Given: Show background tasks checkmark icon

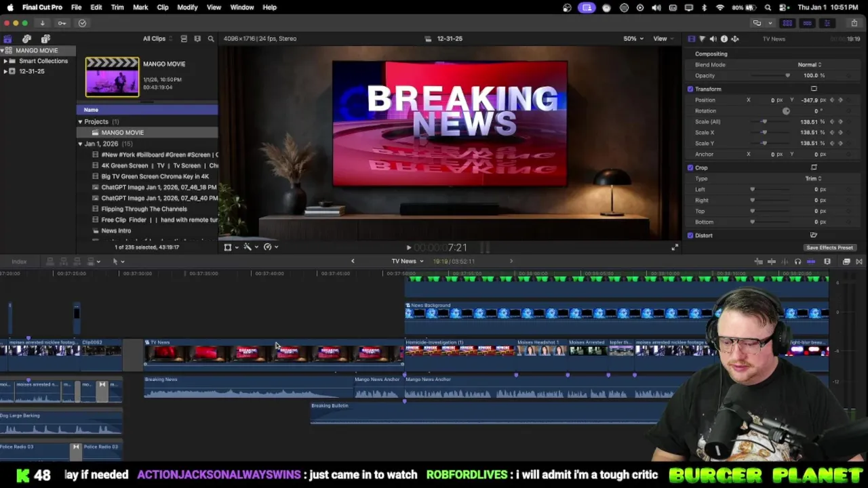Looking at the screenshot, I should coord(82,23).
